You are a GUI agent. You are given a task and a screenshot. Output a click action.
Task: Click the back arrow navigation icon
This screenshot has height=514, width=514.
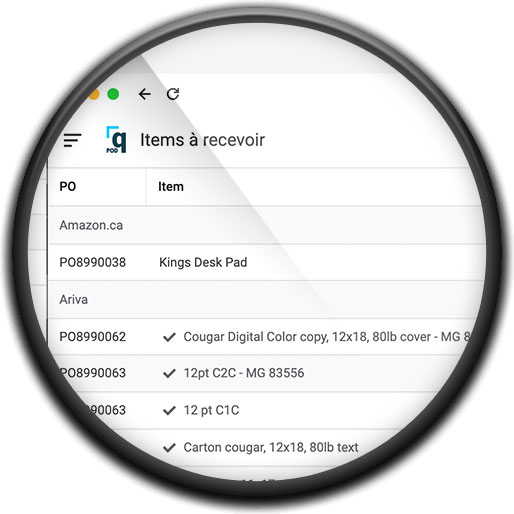[x=144, y=94]
